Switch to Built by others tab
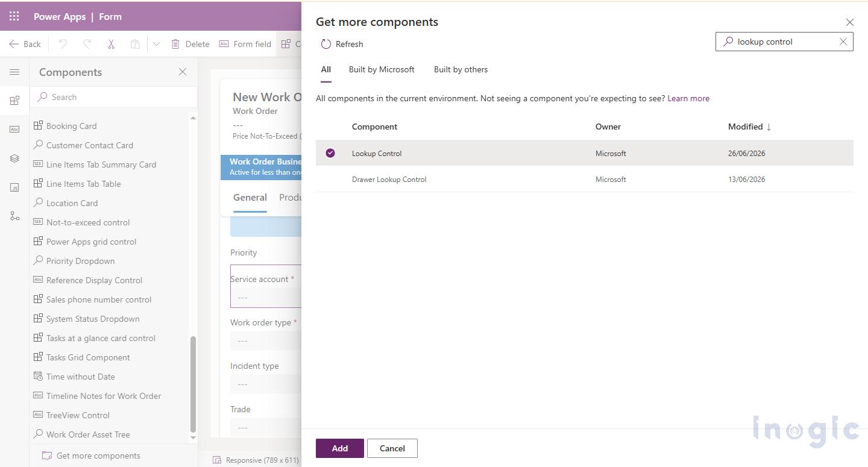This screenshot has height=467, width=868. pos(461,70)
